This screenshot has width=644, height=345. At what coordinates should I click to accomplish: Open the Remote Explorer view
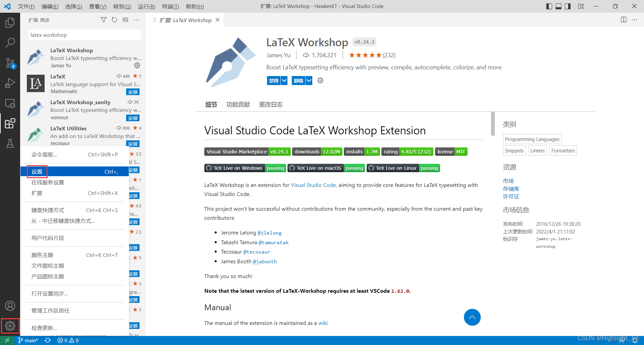[10, 103]
